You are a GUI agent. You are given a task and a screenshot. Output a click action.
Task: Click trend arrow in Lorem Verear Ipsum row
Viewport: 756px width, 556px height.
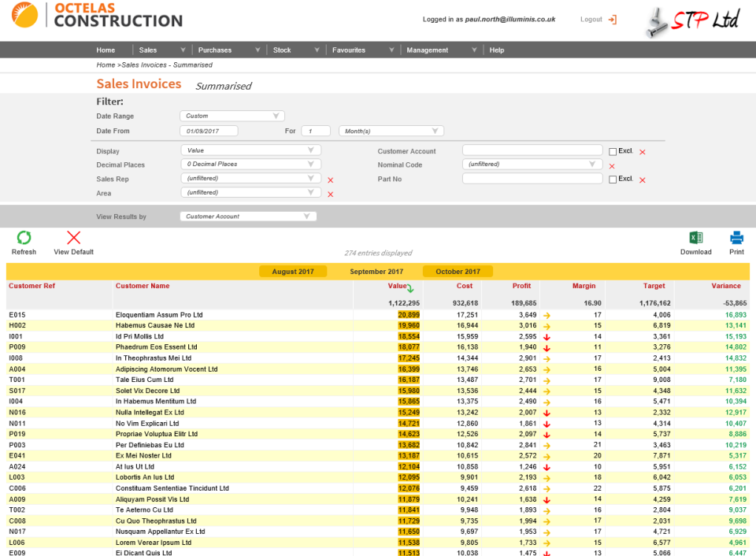[x=547, y=543]
